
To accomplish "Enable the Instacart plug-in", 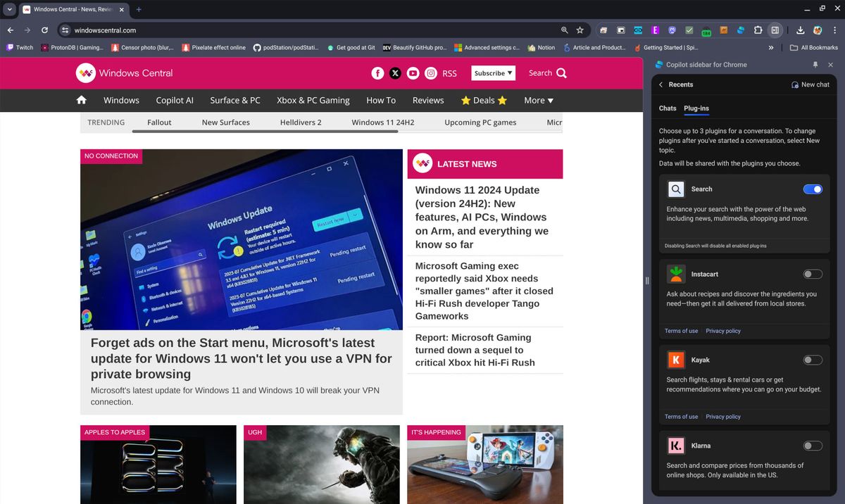I will [812, 274].
